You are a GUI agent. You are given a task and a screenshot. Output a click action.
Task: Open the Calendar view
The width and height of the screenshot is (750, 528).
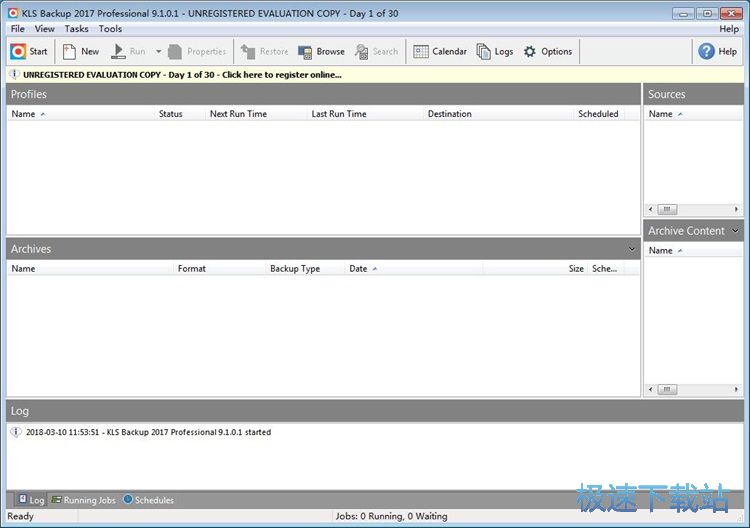tap(440, 52)
